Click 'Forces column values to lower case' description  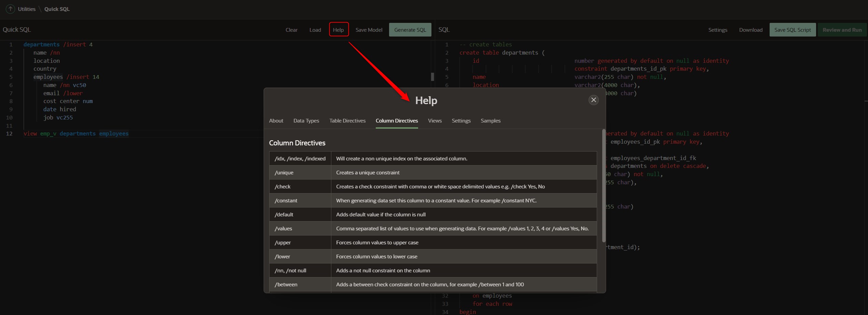376,257
